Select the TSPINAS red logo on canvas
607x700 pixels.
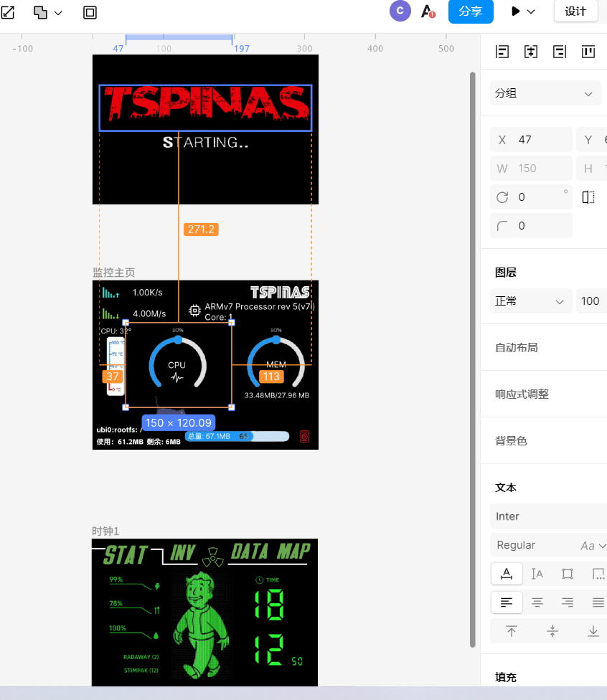click(x=205, y=108)
